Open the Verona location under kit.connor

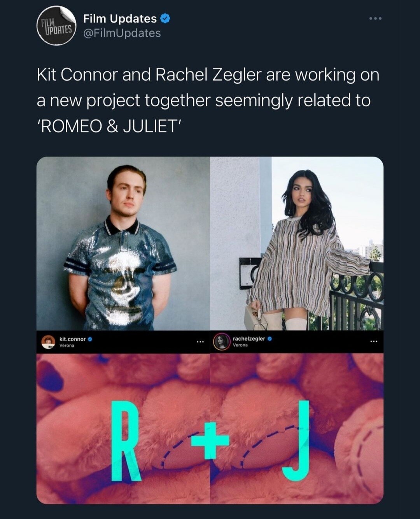[66, 345]
